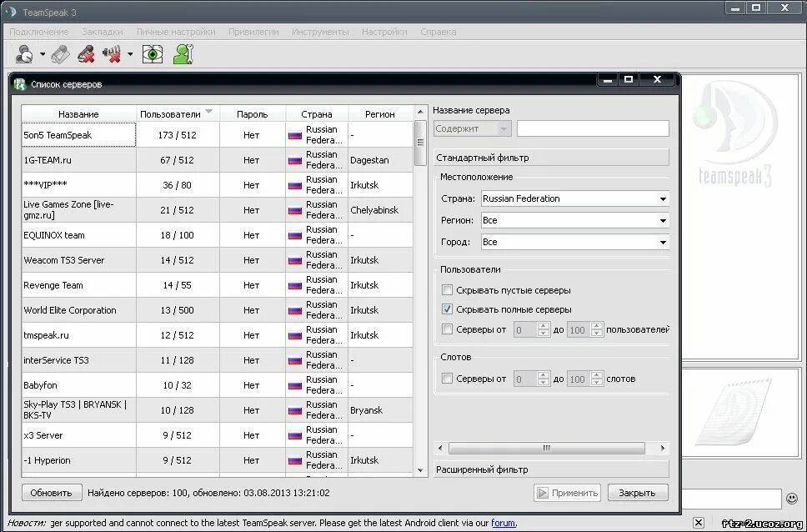807x532 pixels.
Task: Open the Город dropdown
Action: (575, 242)
